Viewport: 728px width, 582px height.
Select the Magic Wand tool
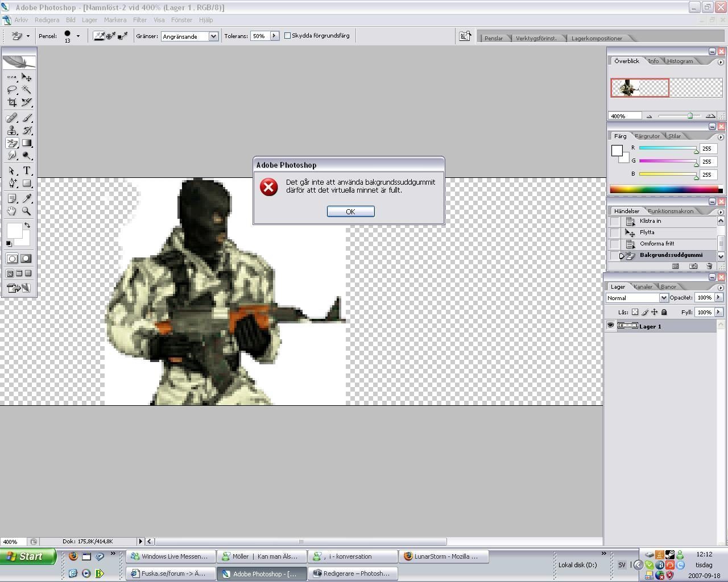click(x=26, y=90)
